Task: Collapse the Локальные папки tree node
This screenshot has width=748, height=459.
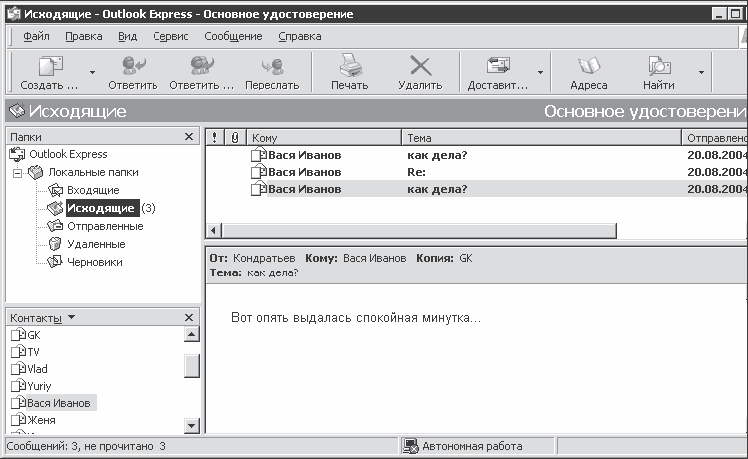Action: pyautogui.click(x=17, y=173)
